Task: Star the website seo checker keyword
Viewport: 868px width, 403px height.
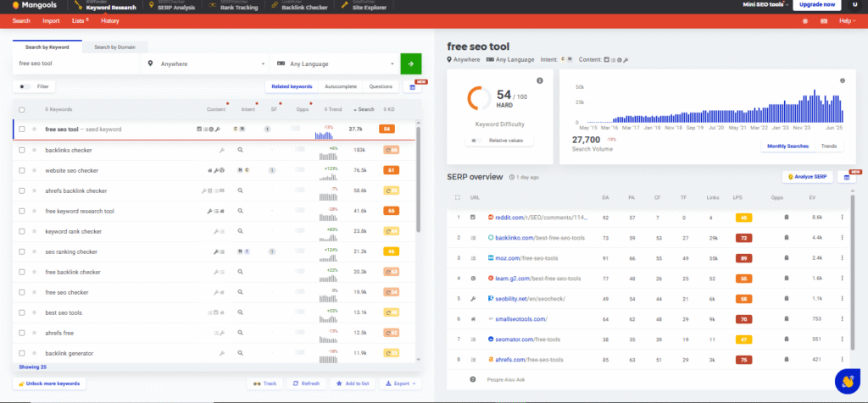Action: click(x=34, y=170)
